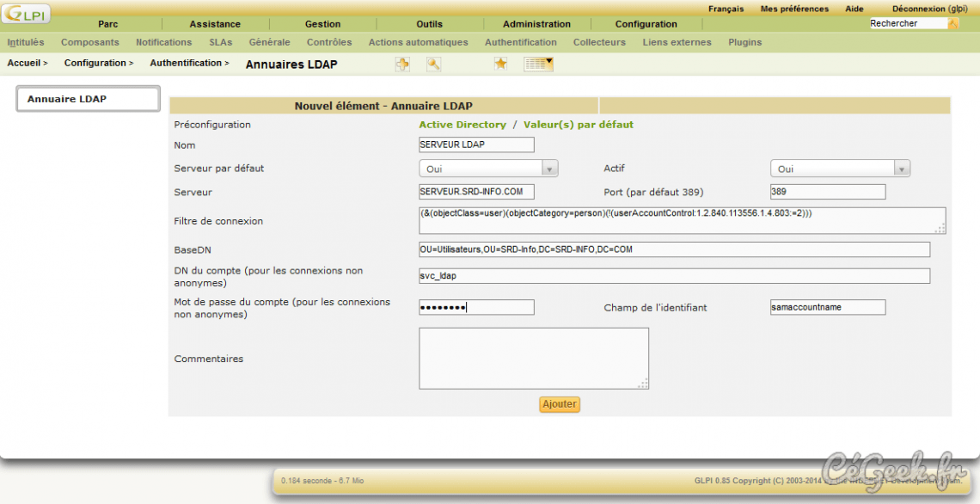Viewport: 980px width, 504px height.
Task: Select the add new item plus icon
Action: [x=401, y=64]
